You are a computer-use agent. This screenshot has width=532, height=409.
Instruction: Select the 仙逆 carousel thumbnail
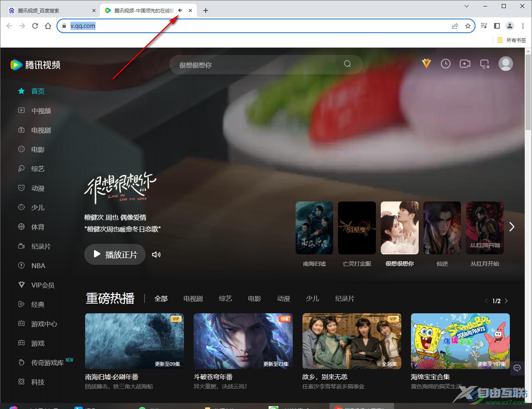click(x=442, y=228)
